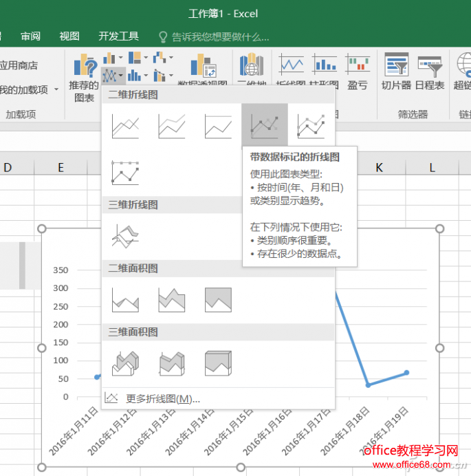Screen dimensions: 471x476
Task: Open the waterfall chart dropdown
Action: [x=163, y=58]
